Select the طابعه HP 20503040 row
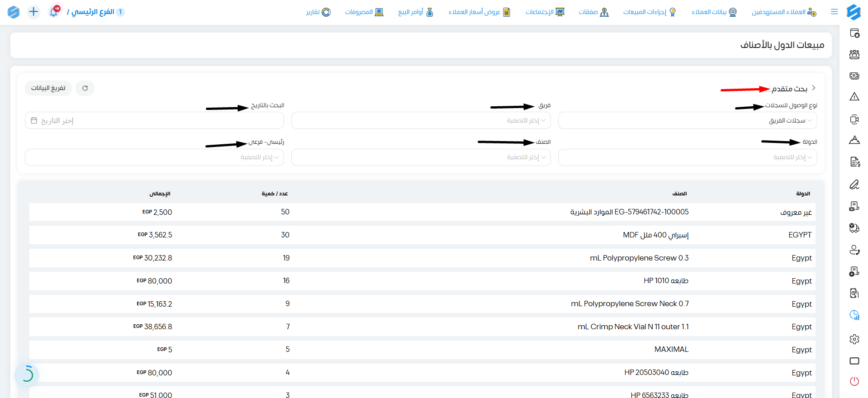868x398 pixels. [x=422, y=373]
